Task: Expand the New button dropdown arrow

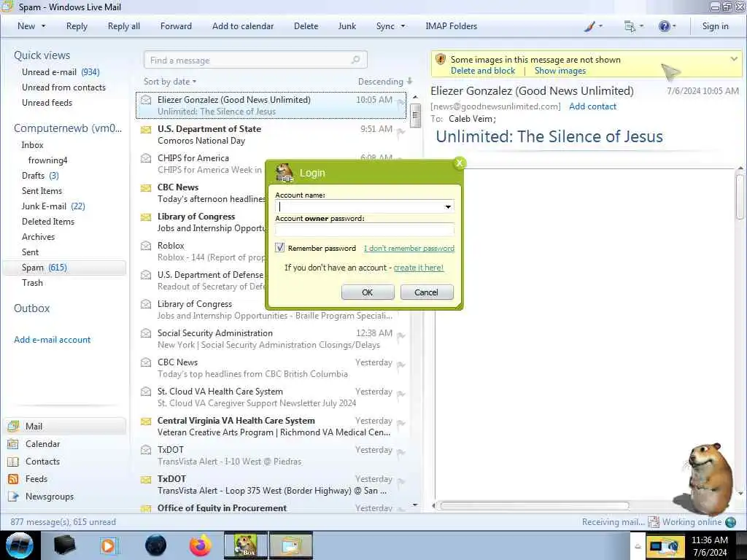Action: point(43,26)
